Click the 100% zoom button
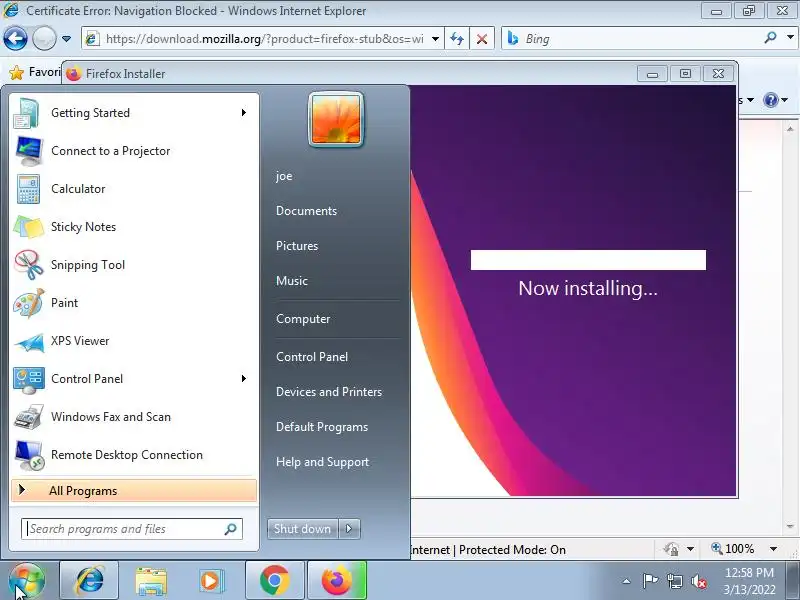This screenshot has width=800, height=600. pyautogui.click(x=733, y=549)
